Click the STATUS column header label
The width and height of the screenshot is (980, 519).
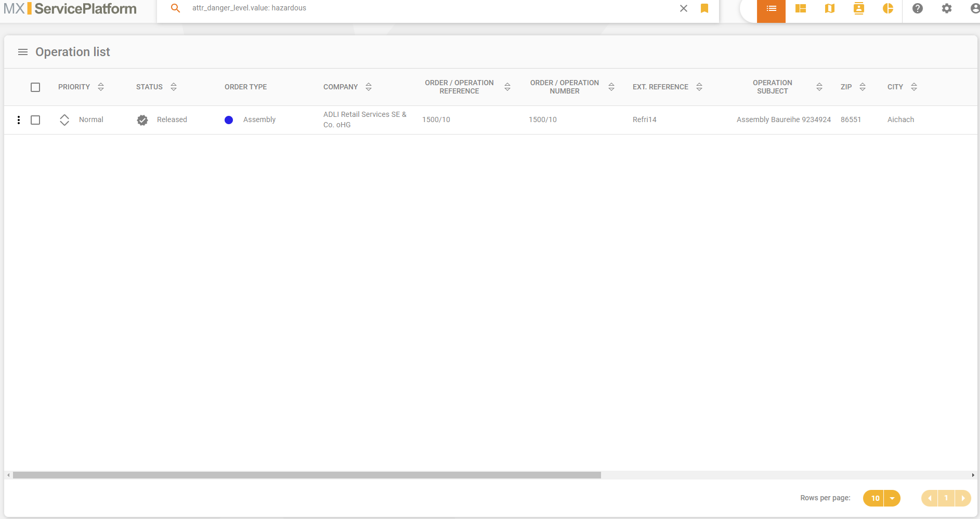point(149,87)
